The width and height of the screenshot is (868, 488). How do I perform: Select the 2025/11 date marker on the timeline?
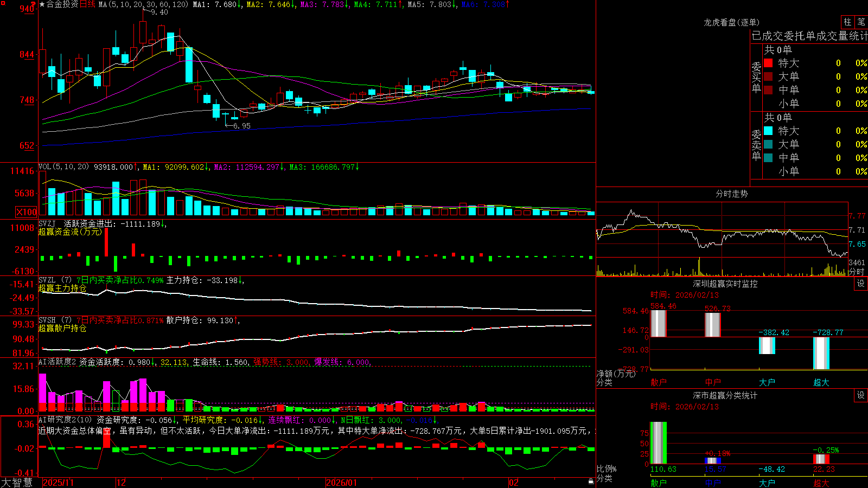tap(58, 483)
